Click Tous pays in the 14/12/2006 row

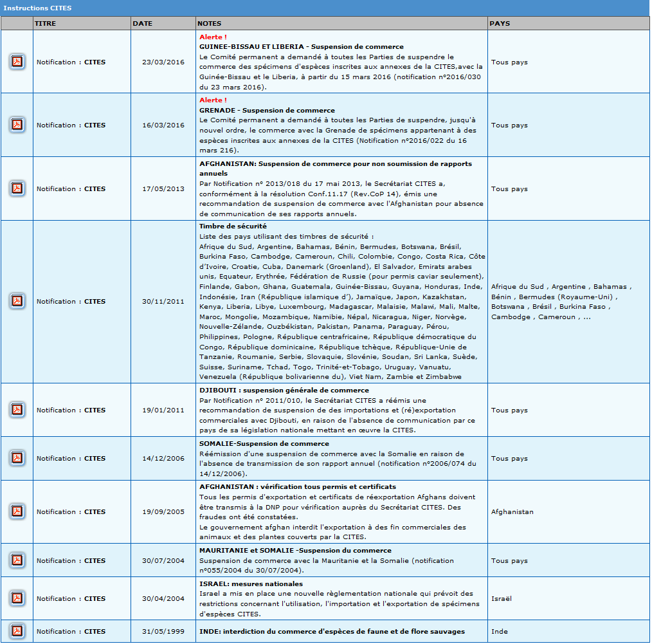509,459
